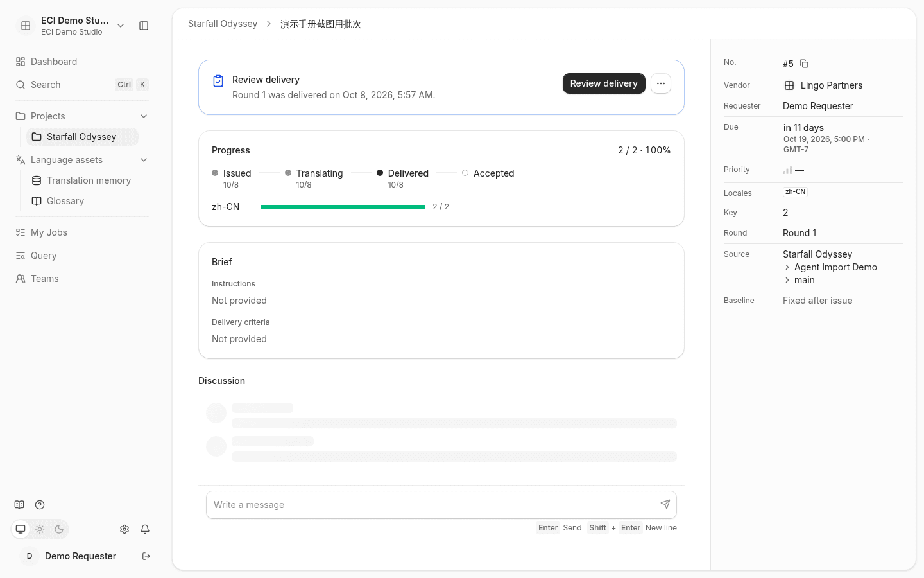Screen dimensions: 924x578
Task: Click the zh-CN locale badge
Action: pyautogui.click(x=795, y=192)
